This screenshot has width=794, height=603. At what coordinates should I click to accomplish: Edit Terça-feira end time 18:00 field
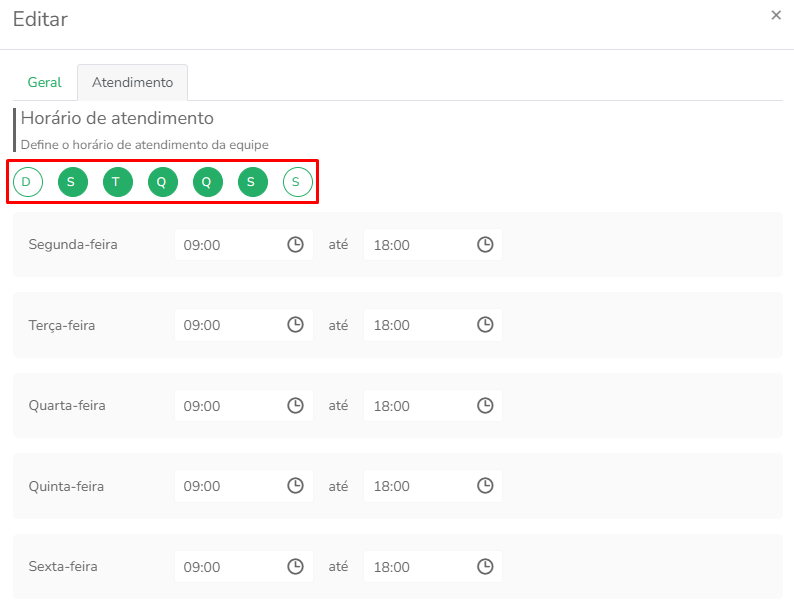pyautogui.click(x=433, y=325)
